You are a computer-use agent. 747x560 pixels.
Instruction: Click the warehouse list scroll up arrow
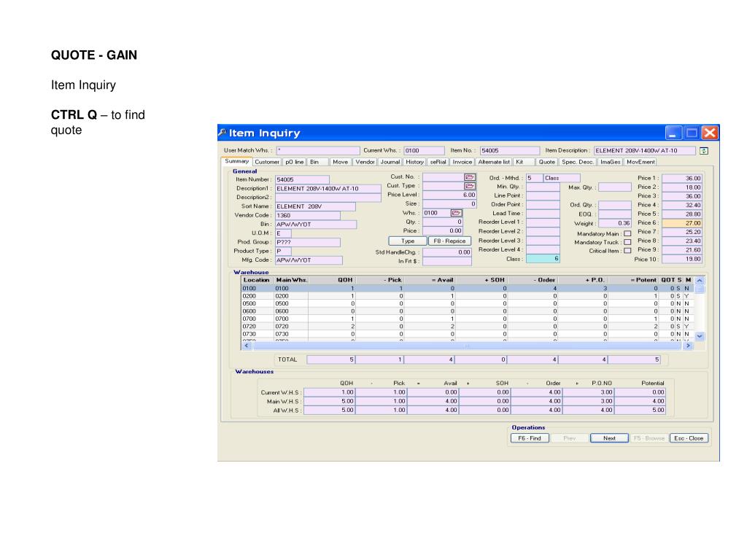pyautogui.click(x=700, y=281)
